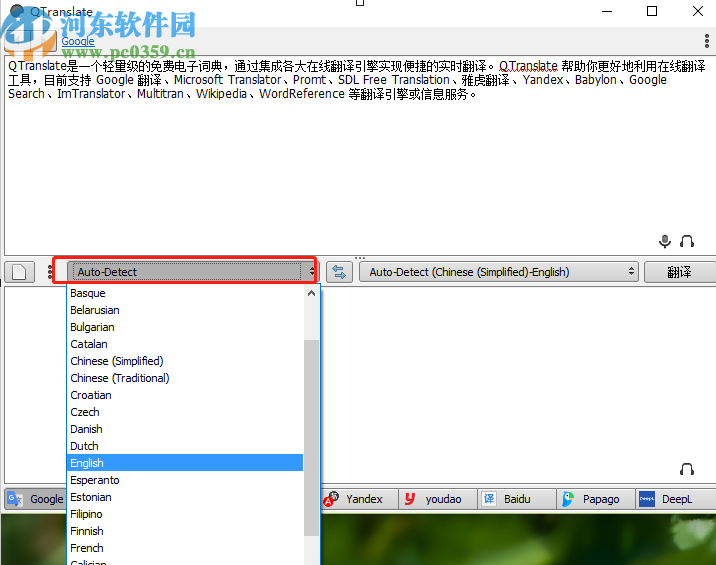Click the Google link at top left
Screen dimensions: 716x565
[x=78, y=41]
